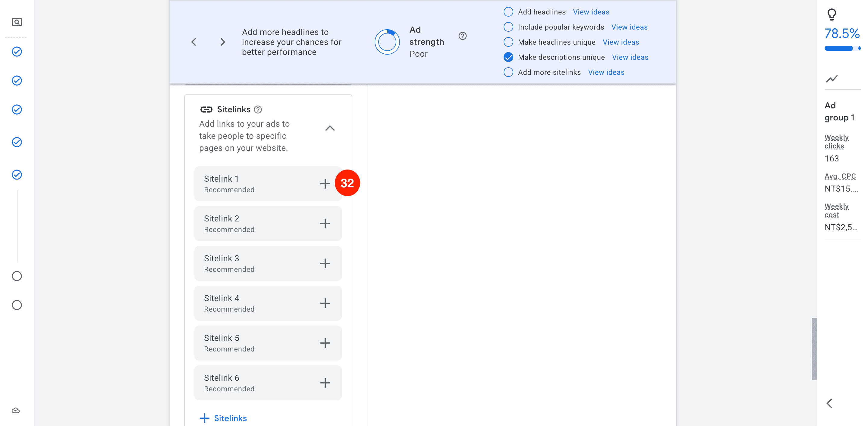Add Sitelink 2 with its plus icon
Screen dimensions: 868x426
click(325, 224)
